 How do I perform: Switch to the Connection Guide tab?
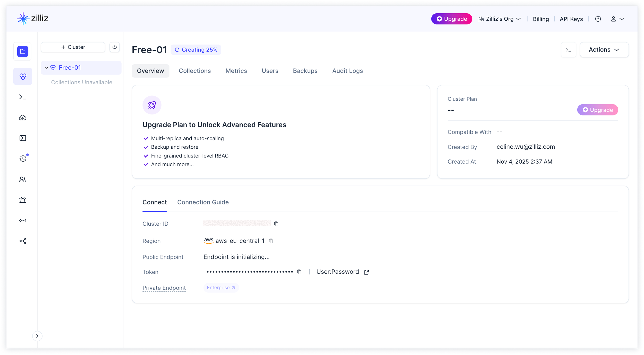tap(203, 202)
